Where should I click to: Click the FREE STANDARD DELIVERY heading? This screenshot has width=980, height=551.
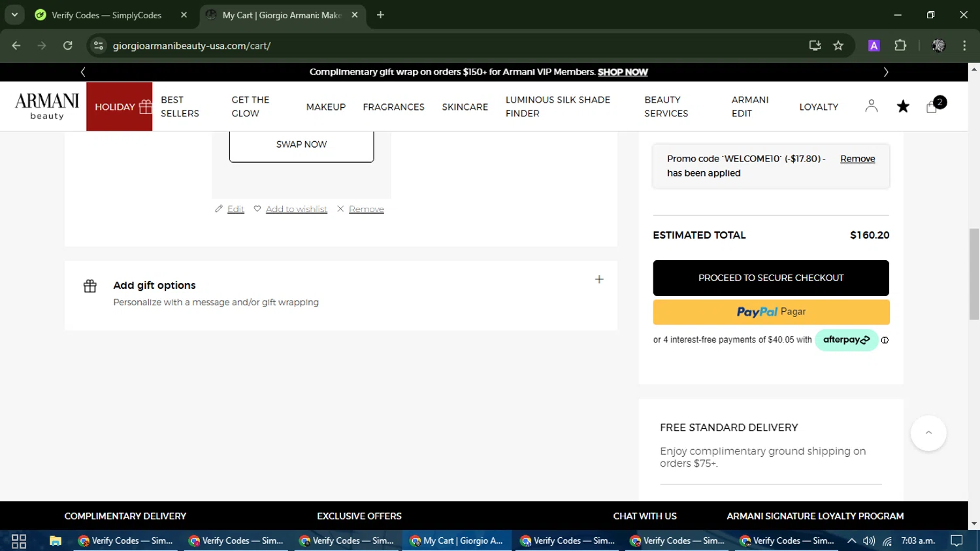click(729, 427)
